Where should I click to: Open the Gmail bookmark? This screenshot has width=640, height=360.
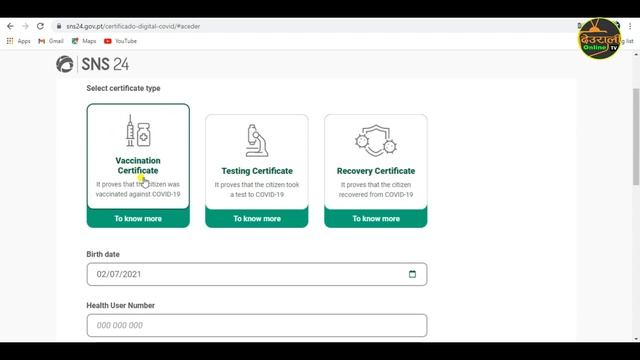[51, 41]
